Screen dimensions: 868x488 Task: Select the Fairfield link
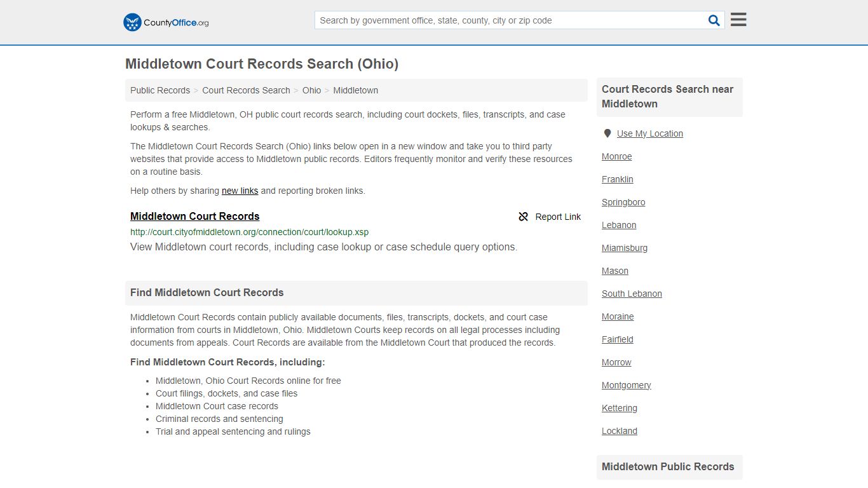click(x=617, y=339)
